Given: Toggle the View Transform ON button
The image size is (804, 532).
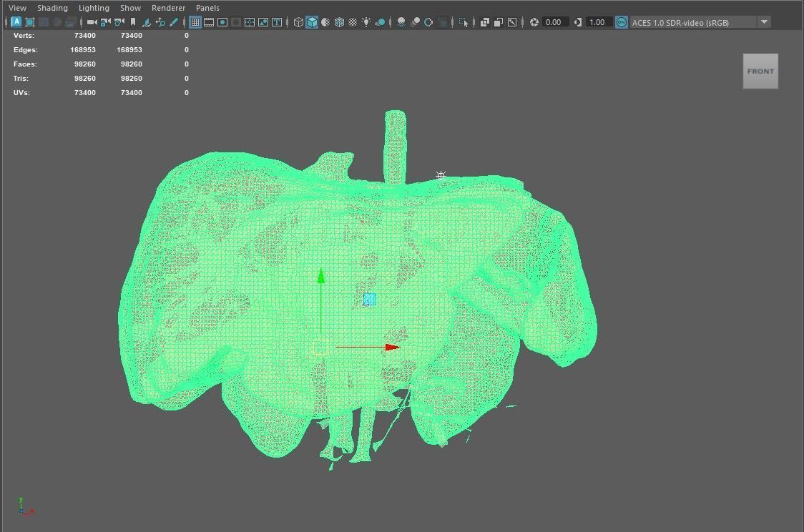Looking at the screenshot, I should (622, 22).
